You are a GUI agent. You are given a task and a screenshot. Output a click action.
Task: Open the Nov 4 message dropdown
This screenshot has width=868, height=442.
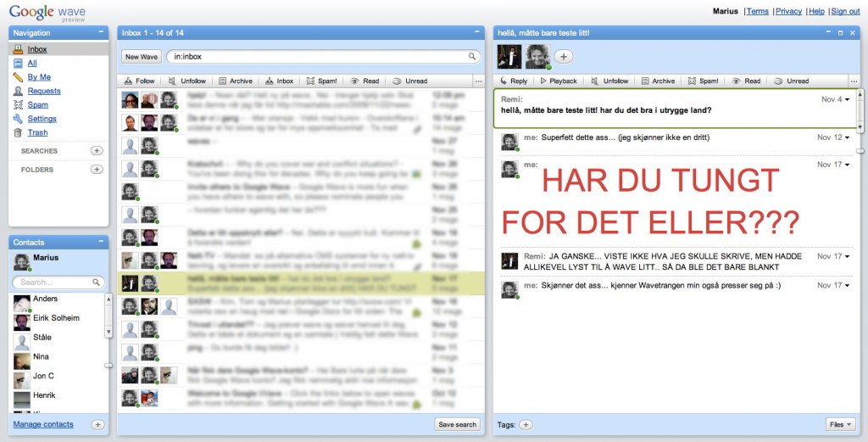tap(847, 100)
